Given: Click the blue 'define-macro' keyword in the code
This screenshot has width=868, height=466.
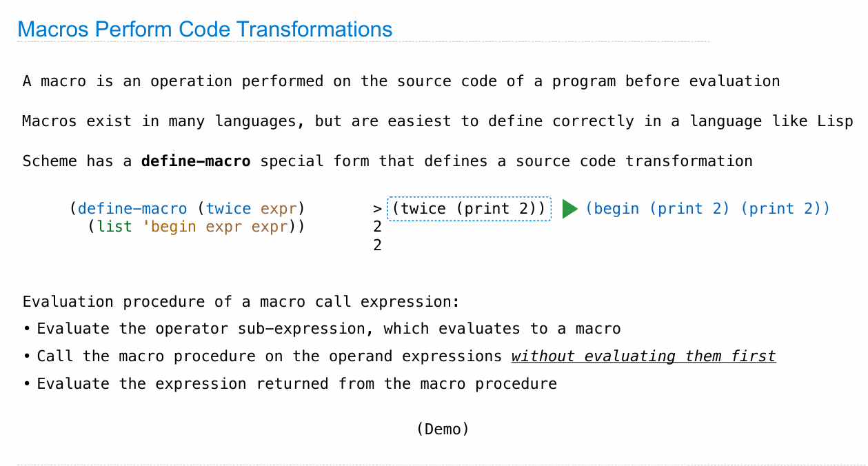Looking at the screenshot, I should (x=132, y=209).
